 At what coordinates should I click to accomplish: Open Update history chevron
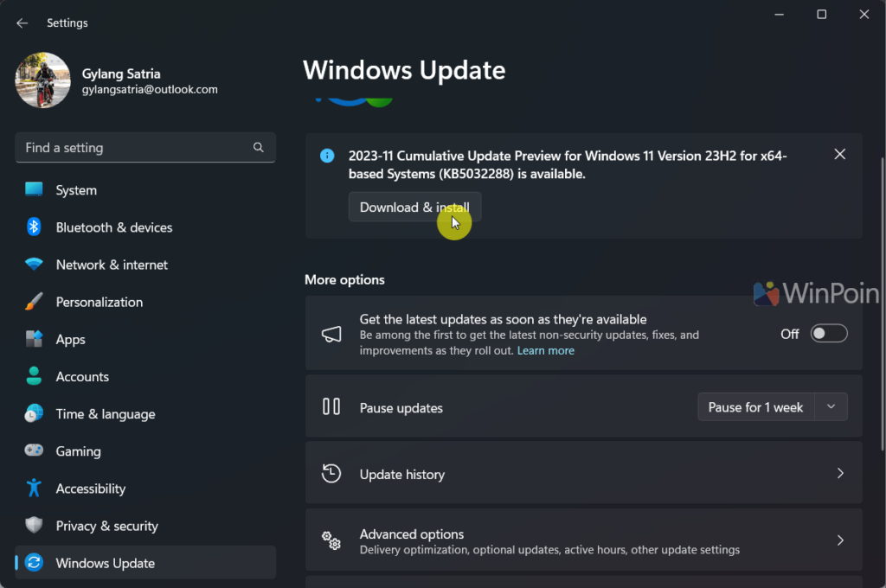[x=839, y=474]
